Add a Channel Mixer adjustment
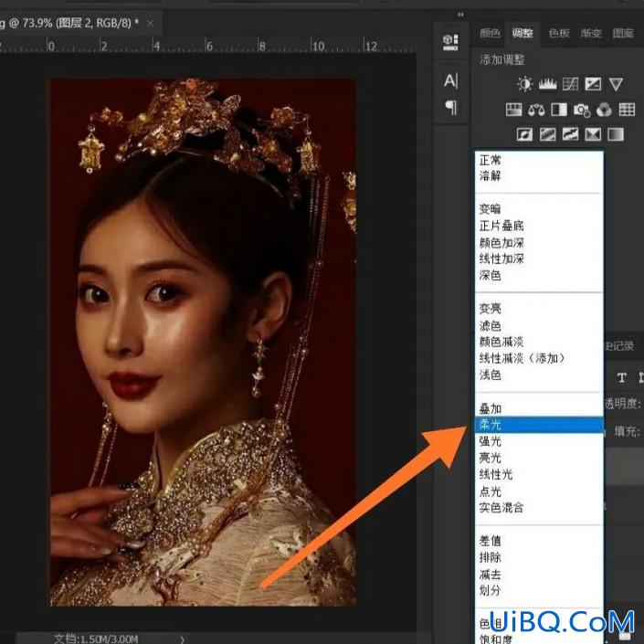 (604, 110)
